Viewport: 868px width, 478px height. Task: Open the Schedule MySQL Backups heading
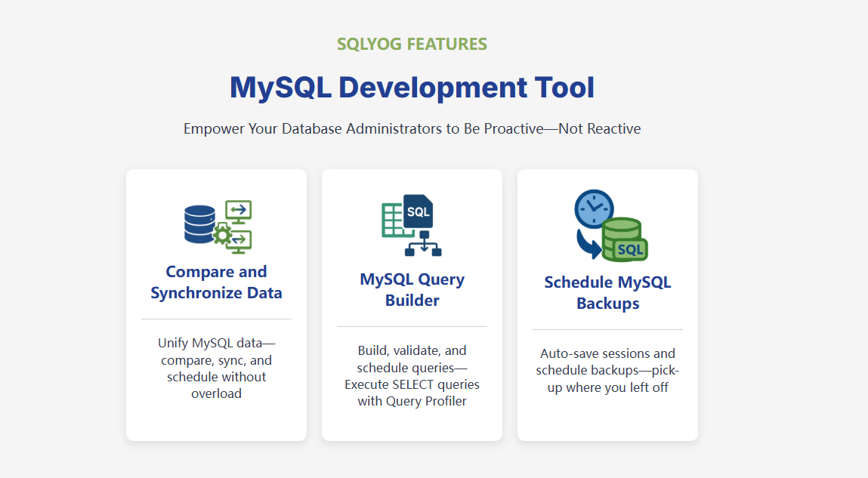tap(608, 293)
